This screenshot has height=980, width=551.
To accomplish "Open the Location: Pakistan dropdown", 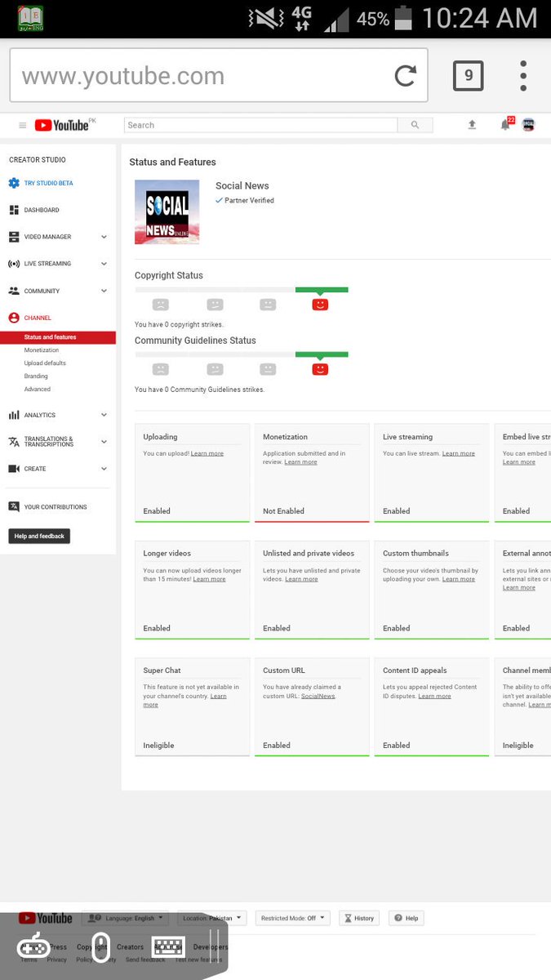I will [x=212, y=918].
